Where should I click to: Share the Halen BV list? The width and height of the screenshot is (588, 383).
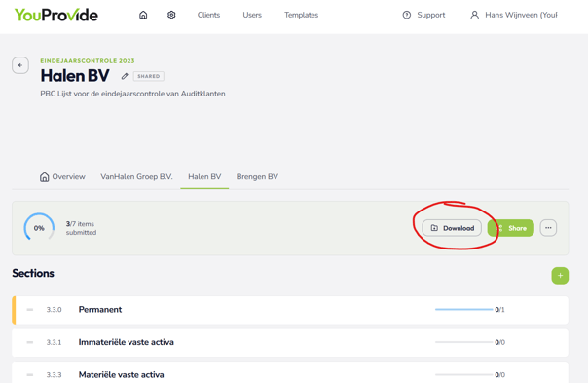point(511,228)
